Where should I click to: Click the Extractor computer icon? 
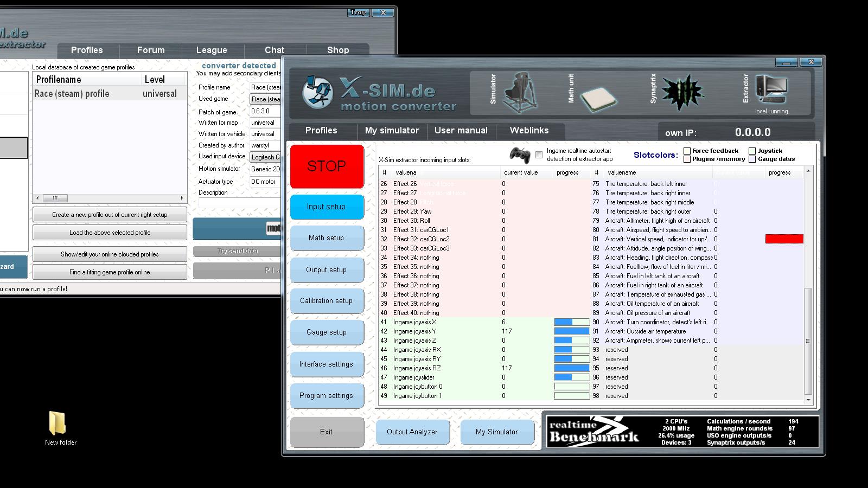771,90
